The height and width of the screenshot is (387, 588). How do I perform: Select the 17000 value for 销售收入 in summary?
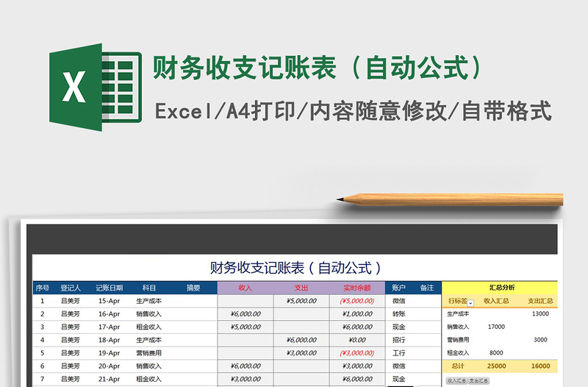click(x=496, y=327)
